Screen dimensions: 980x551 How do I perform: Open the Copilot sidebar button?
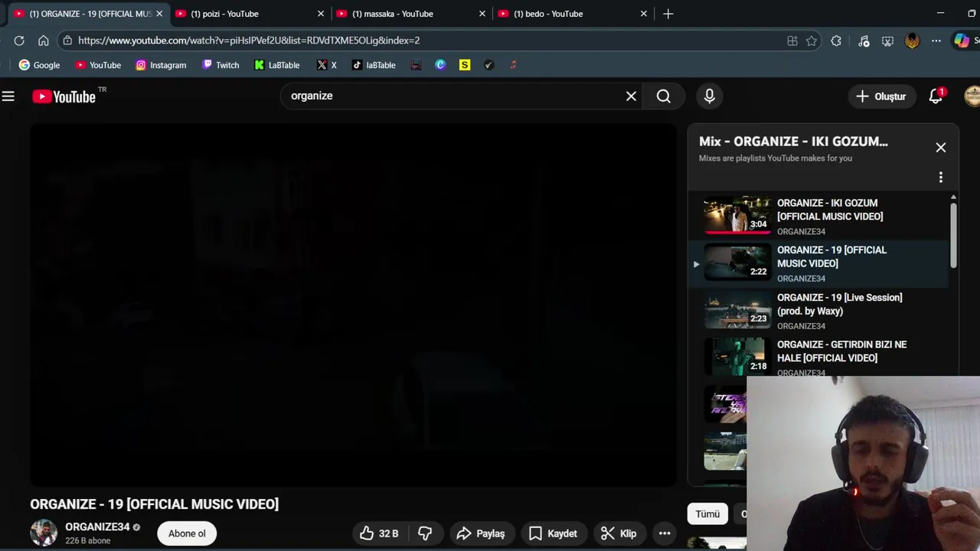pyautogui.click(x=961, y=41)
